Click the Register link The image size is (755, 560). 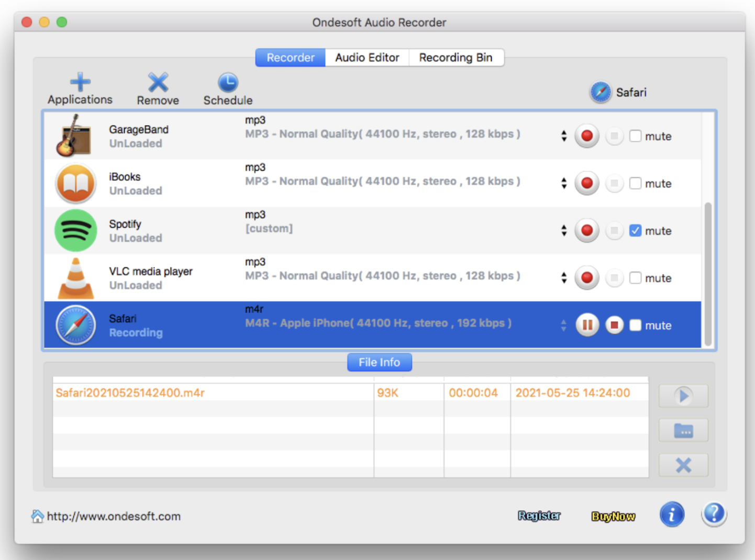(539, 516)
